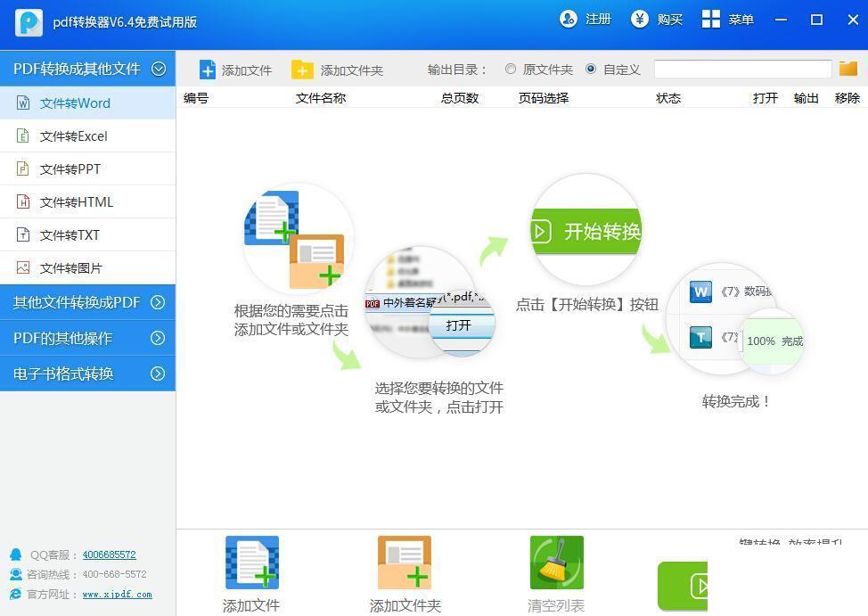The image size is (868, 616).
Task: Click the TXT document icon beside 文件转TXT
Action: point(22,234)
